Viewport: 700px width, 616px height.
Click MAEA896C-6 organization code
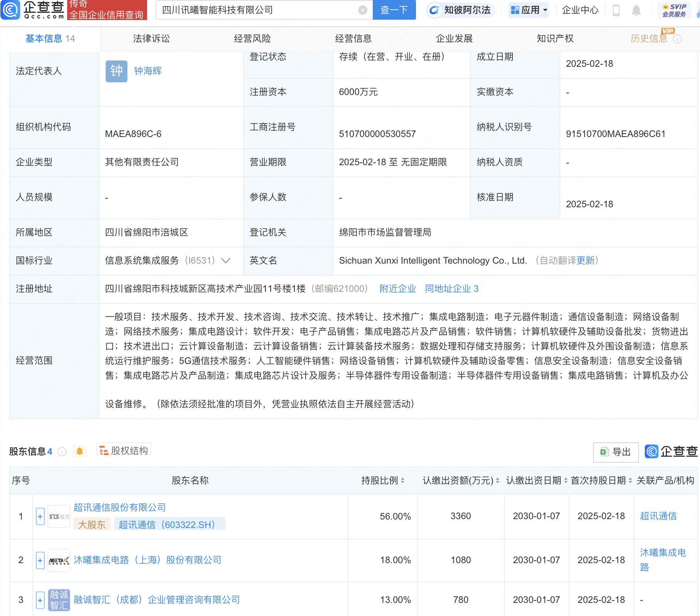click(133, 134)
